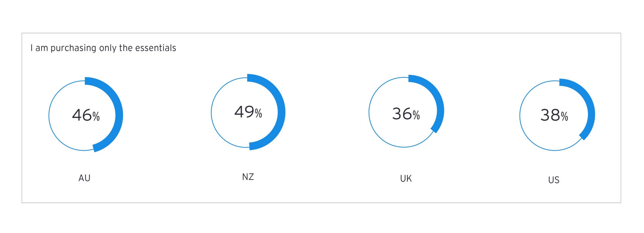Click the "I am purchasing only the essentials" title

pyautogui.click(x=103, y=48)
